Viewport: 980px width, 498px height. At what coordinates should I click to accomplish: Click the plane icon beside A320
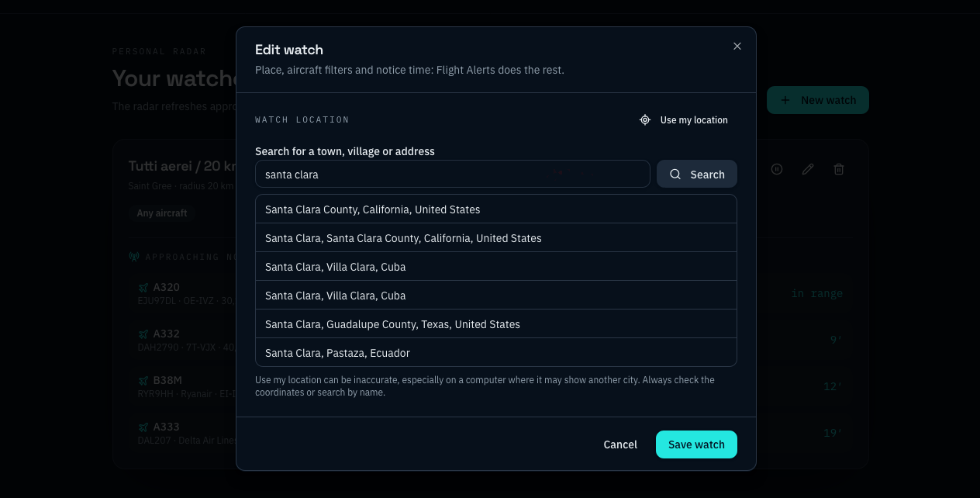[x=143, y=288]
